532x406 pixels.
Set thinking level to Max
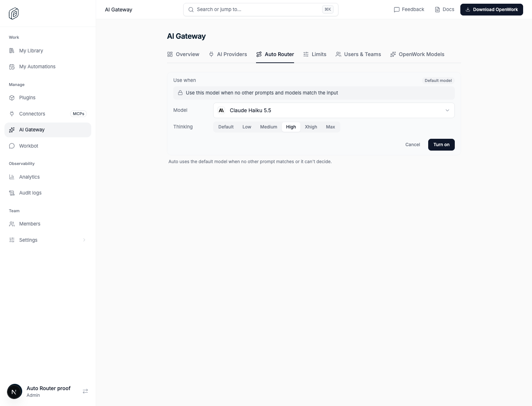330,127
